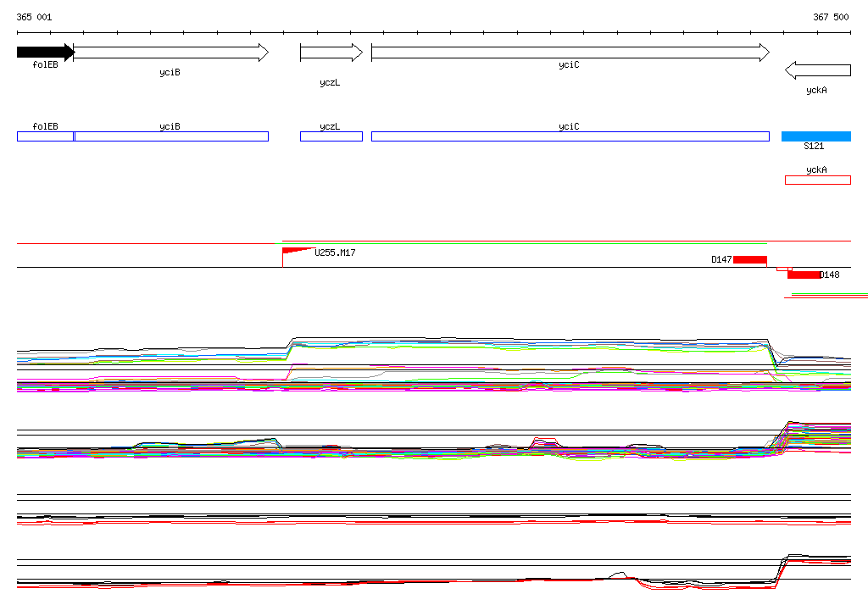
Task: Select the leftward yckA gene arrow
Action: pos(818,70)
